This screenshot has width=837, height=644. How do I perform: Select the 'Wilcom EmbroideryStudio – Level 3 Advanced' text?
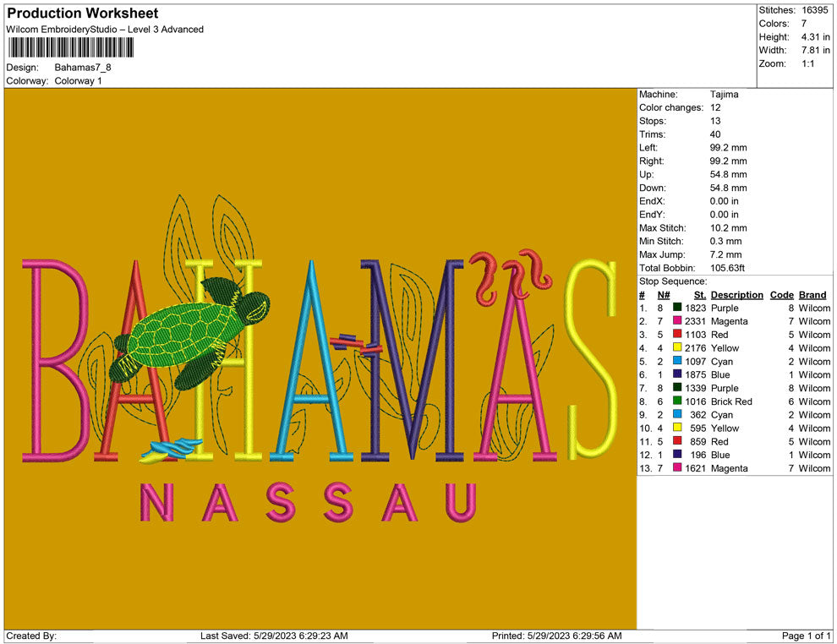tap(105, 30)
